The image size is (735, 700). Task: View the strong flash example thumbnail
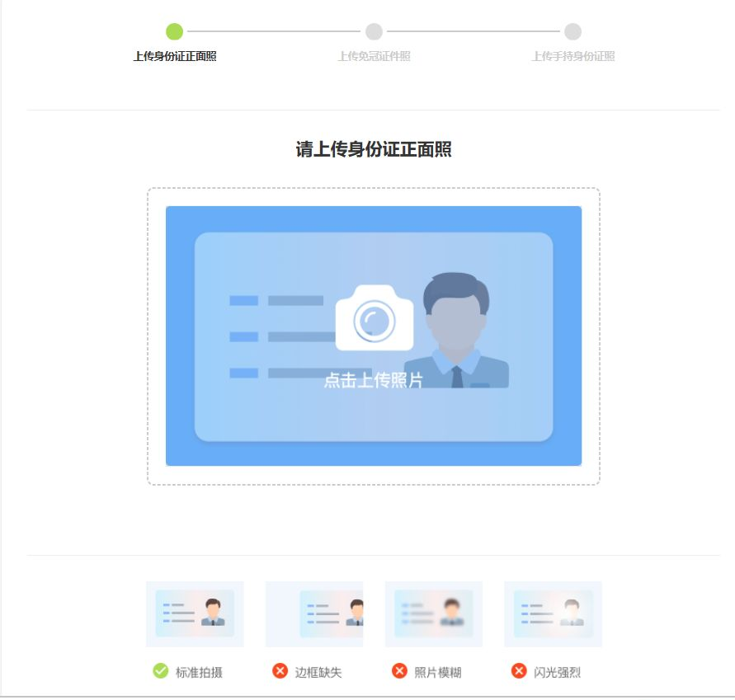point(553,614)
